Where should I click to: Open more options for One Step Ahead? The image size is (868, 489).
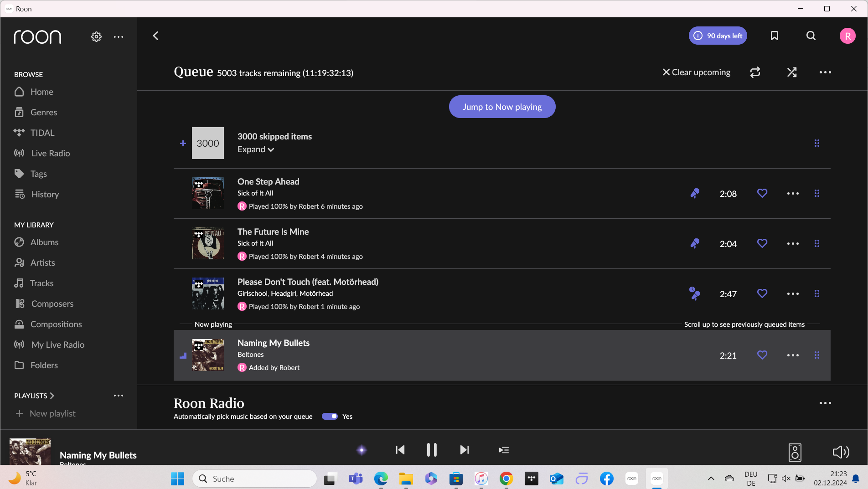[x=793, y=193]
